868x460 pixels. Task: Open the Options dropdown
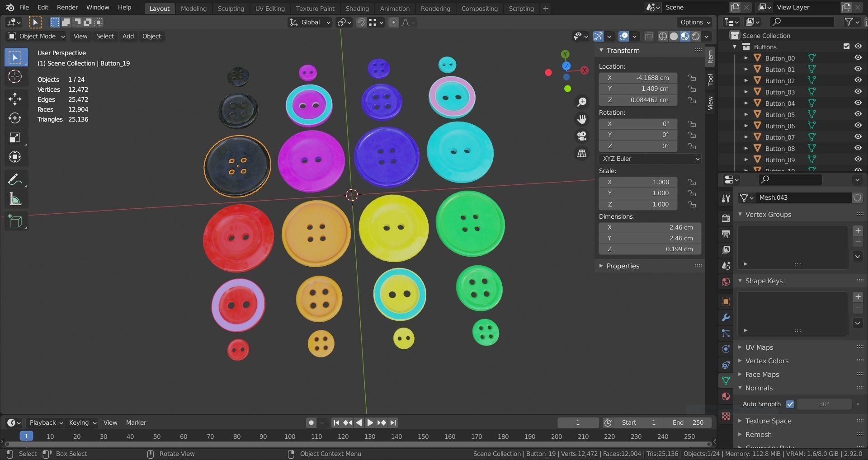(695, 22)
